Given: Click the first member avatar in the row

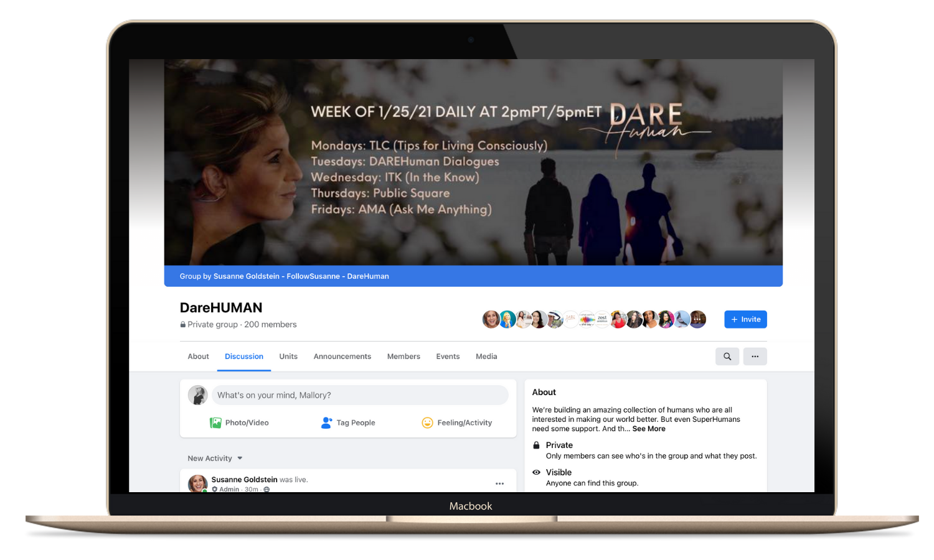Looking at the screenshot, I should click(x=491, y=319).
